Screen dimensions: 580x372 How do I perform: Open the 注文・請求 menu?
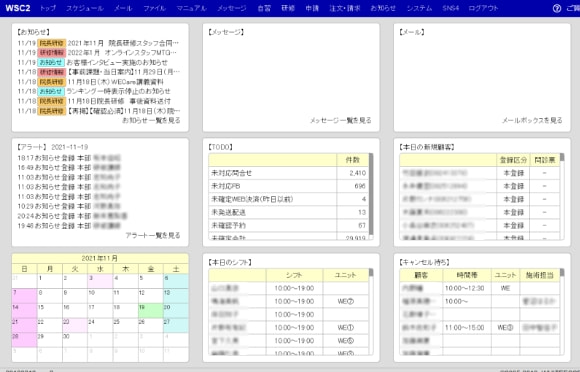(x=345, y=8)
